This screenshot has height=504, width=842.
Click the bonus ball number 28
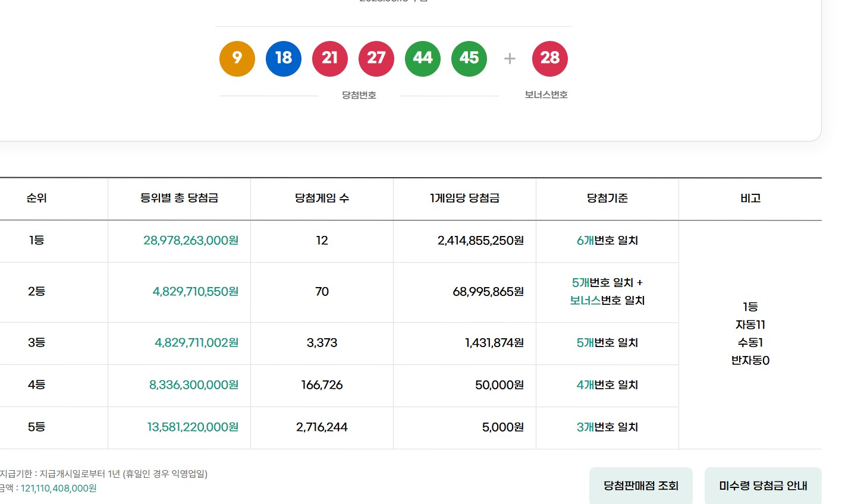coord(550,58)
